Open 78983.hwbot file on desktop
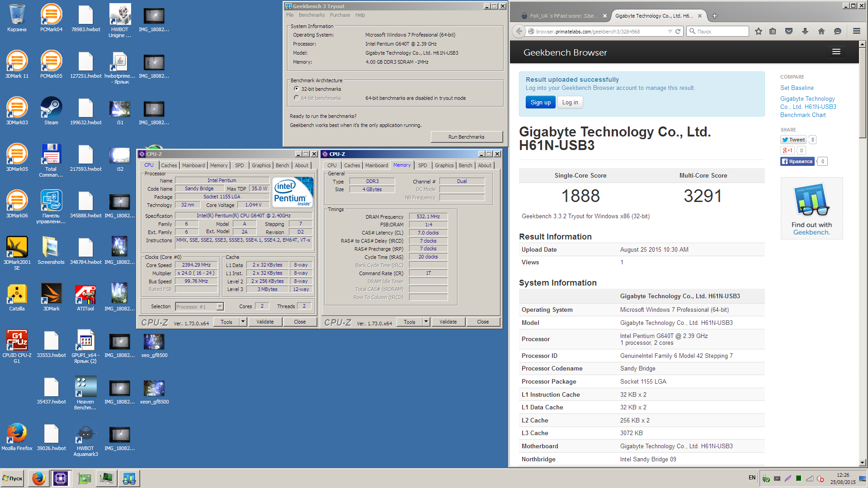 coord(85,18)
